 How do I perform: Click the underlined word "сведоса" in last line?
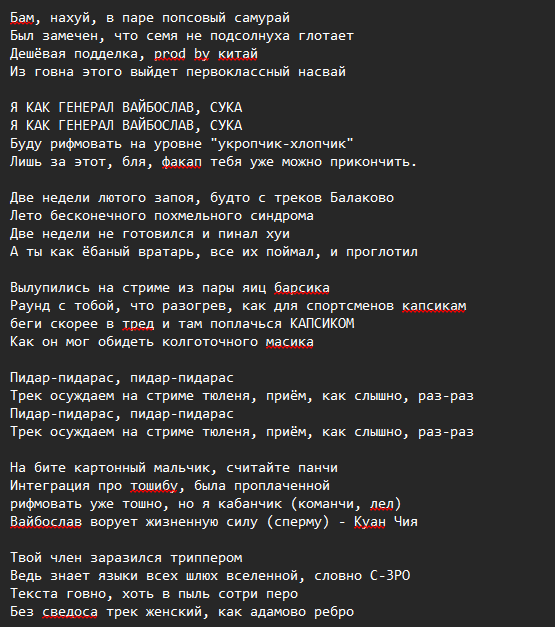coord(70,612)
